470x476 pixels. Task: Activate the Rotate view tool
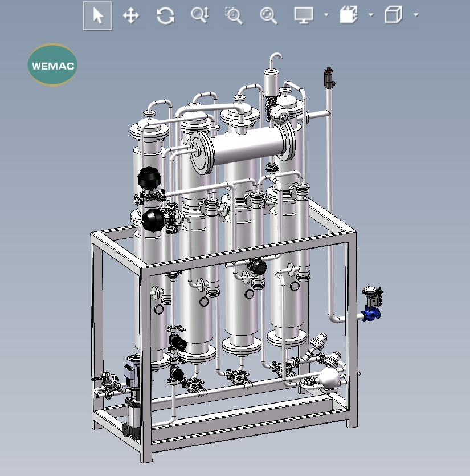click(x=165, y=16)
